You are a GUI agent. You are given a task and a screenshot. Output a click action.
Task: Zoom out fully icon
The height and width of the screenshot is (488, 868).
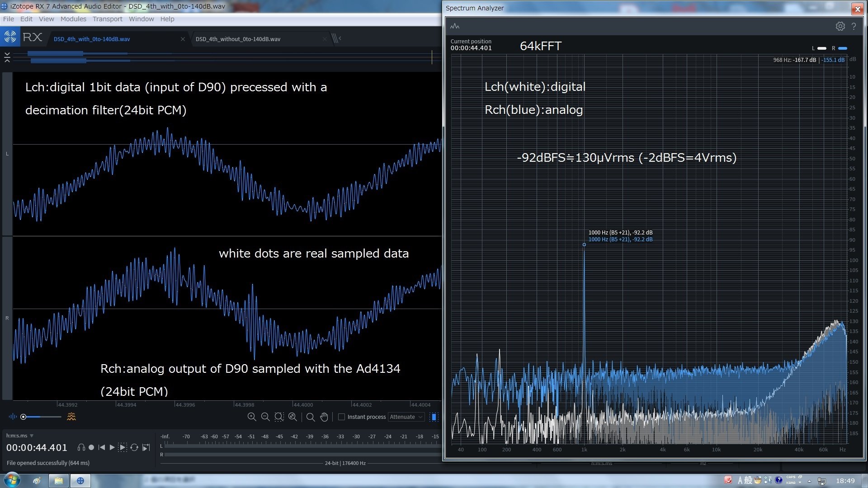[292, 417]
